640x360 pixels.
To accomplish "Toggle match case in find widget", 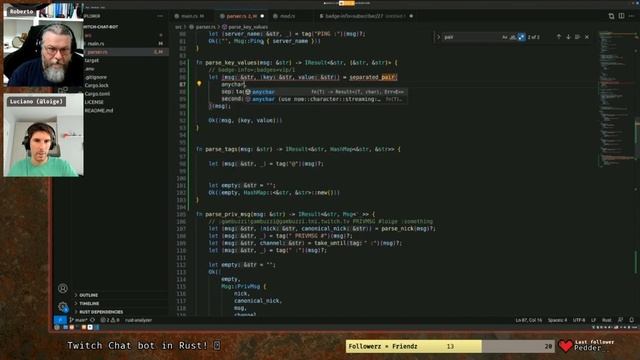I will (504, 37).
